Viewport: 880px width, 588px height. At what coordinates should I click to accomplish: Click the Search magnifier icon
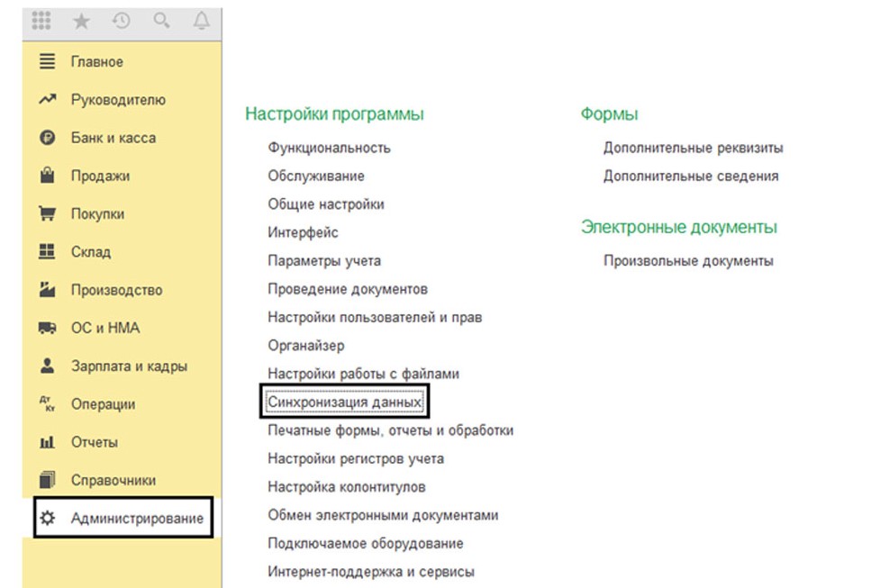(161, 21)
